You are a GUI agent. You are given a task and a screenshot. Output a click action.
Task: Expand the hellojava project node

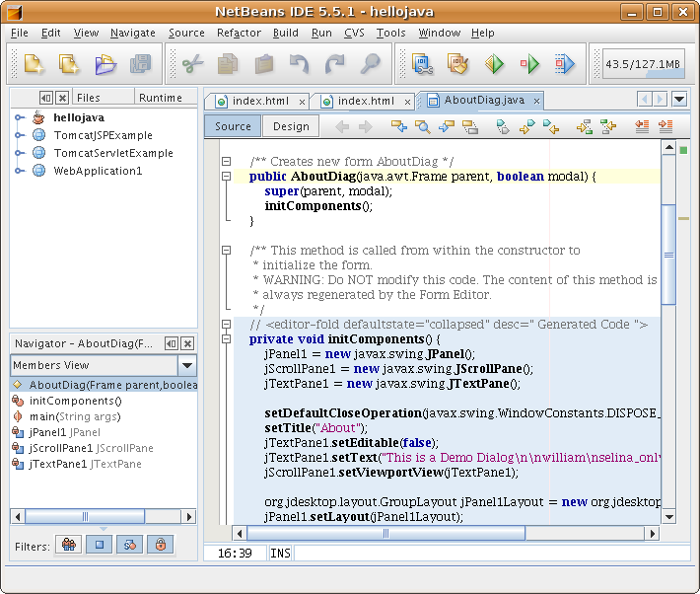pyautogui.click(x=19, y=117)
